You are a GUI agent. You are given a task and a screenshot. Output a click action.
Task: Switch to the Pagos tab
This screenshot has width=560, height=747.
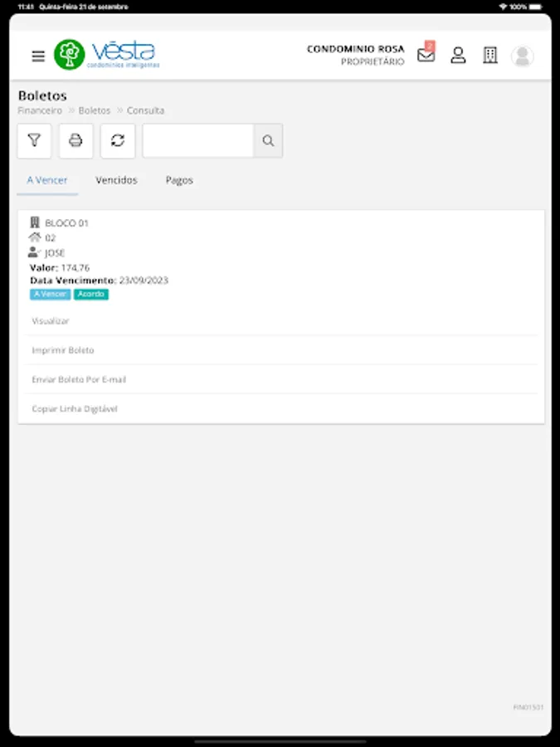click(x=179, y=181)
